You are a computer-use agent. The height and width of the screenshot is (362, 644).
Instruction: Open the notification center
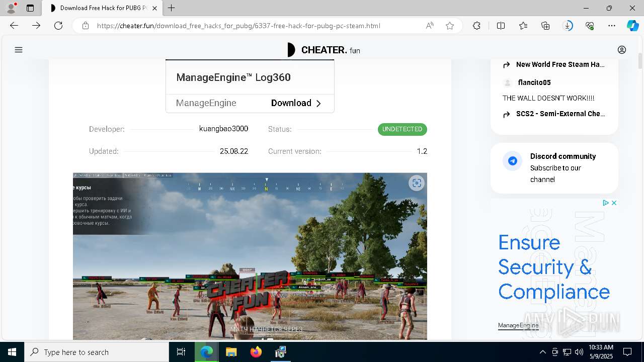coord(627,352)
